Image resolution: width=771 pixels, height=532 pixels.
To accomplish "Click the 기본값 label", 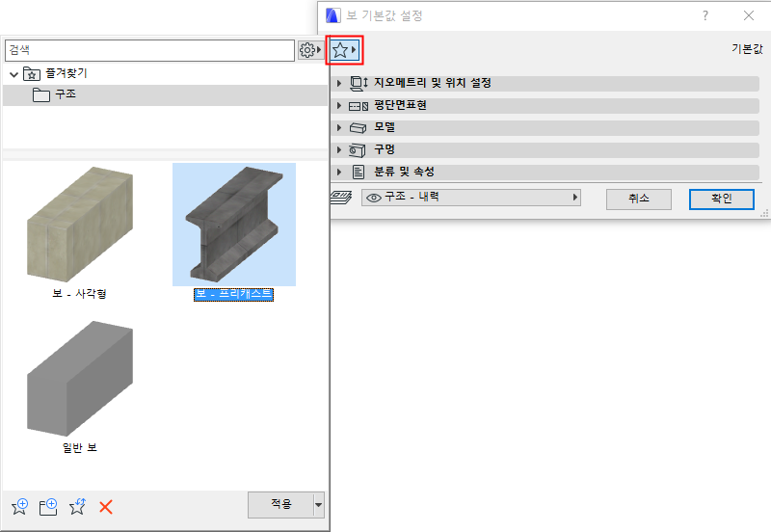I will pos(747,49).
